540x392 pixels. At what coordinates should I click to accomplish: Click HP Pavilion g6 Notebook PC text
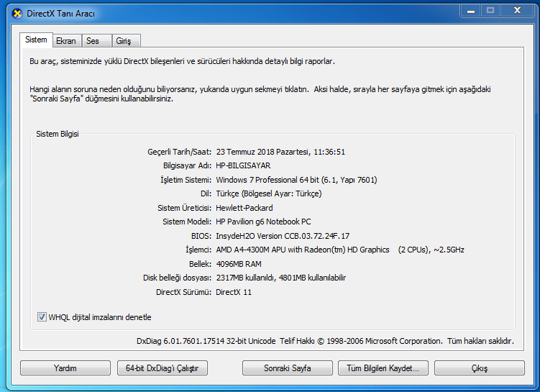(263, 222)
